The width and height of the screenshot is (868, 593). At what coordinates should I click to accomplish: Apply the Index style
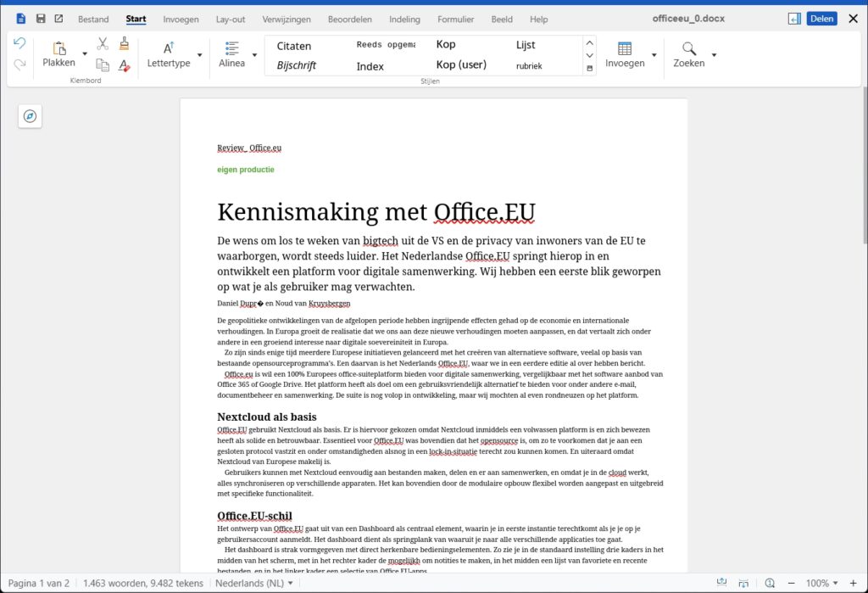(370, 66)
